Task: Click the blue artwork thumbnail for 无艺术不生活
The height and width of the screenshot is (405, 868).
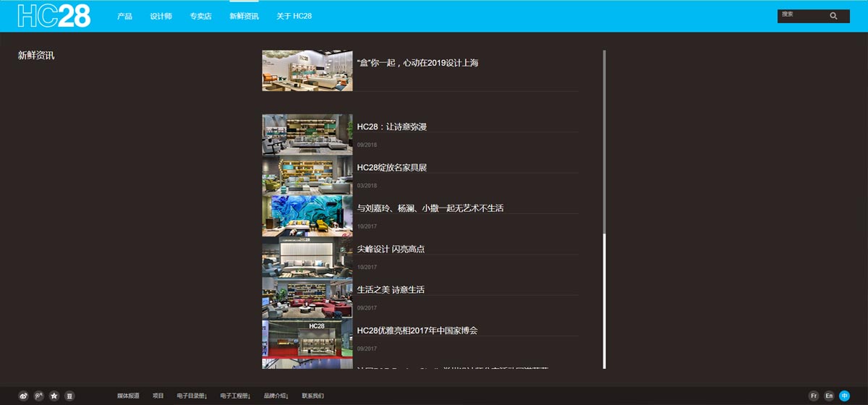Action: tap(307, 216)
